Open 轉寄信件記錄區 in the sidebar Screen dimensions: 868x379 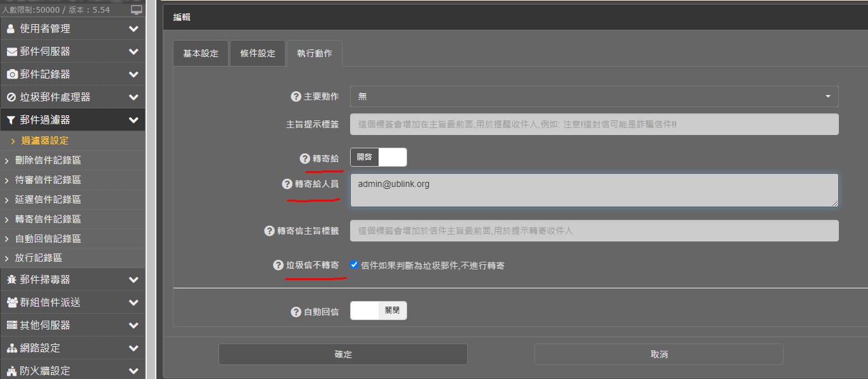click(48, 219)
